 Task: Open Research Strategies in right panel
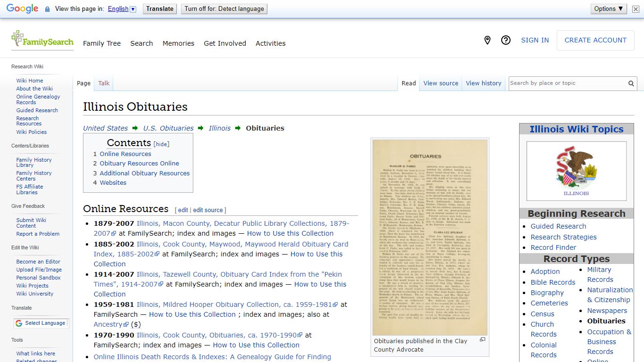(x=563, y=237)
